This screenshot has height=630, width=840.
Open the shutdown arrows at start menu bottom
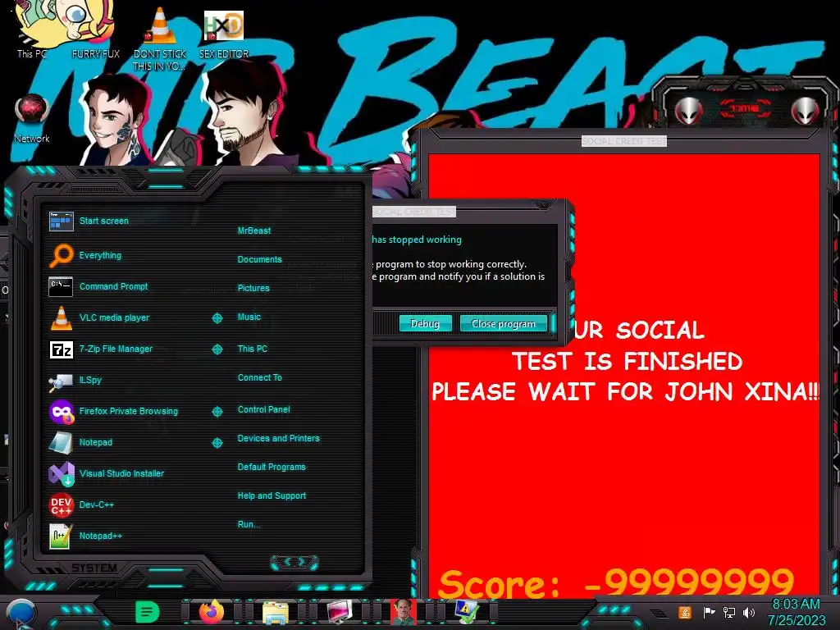pyautogui.click(x=294, y=562)
